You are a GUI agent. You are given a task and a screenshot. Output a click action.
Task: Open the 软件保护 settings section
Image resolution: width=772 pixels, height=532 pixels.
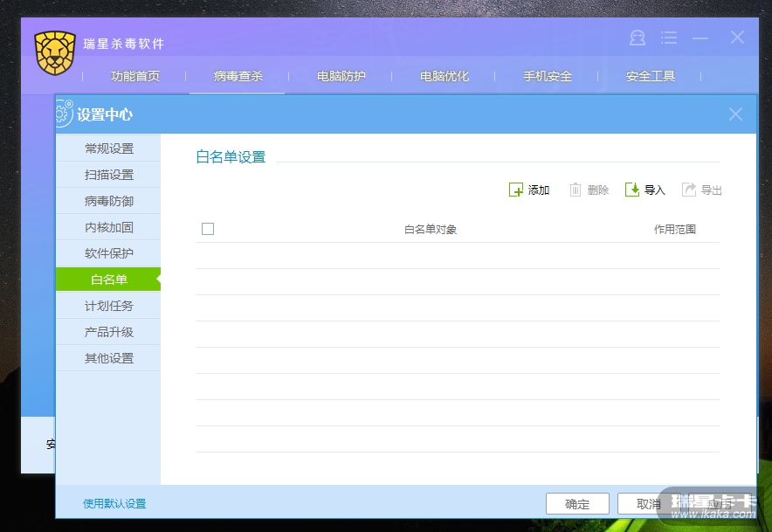pyautogui.click(x=108, y=253)
